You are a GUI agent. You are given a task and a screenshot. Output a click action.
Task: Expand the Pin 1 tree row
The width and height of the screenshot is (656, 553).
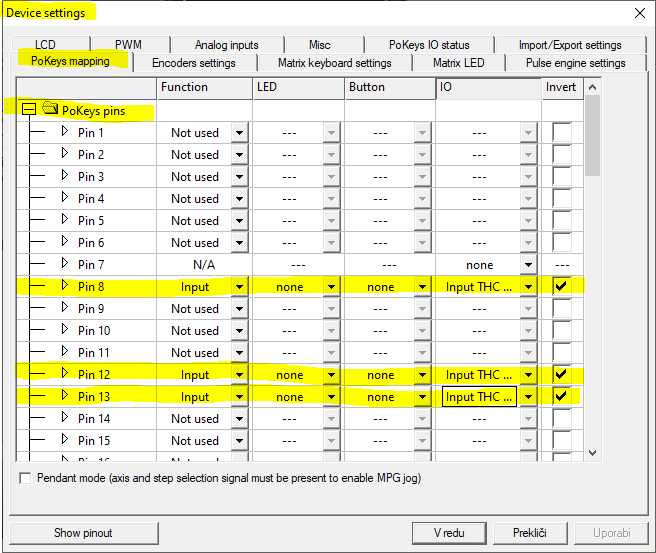click(x=64, y=132)
